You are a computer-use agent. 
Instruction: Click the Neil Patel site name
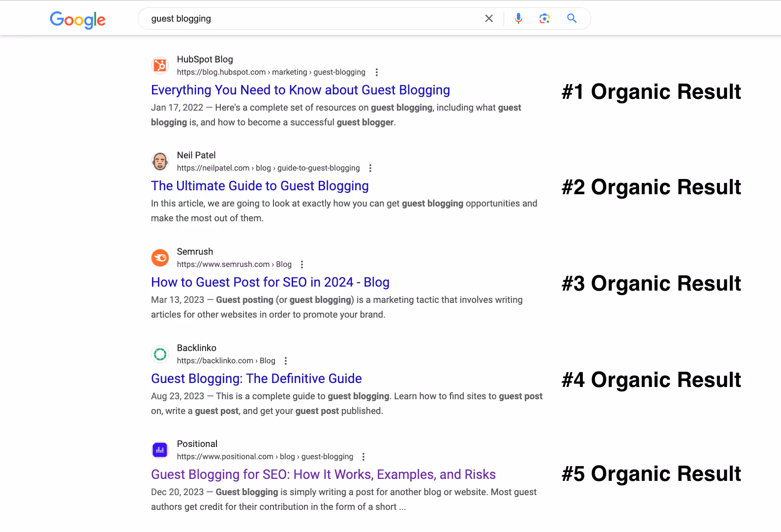[196, 155]
